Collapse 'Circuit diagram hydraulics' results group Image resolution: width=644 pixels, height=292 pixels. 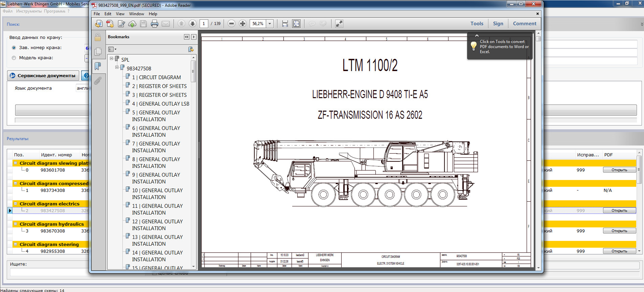click(15, 224)
